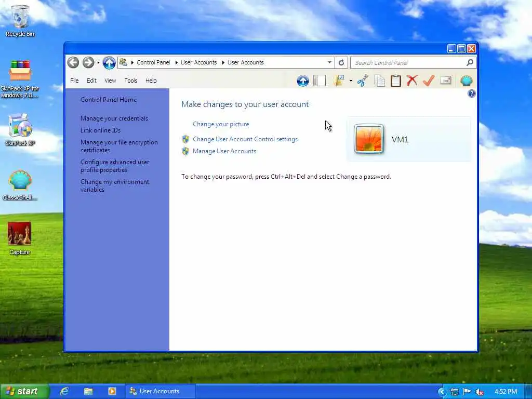Open recent pages dropdown beside Forward

coord(98,63)
